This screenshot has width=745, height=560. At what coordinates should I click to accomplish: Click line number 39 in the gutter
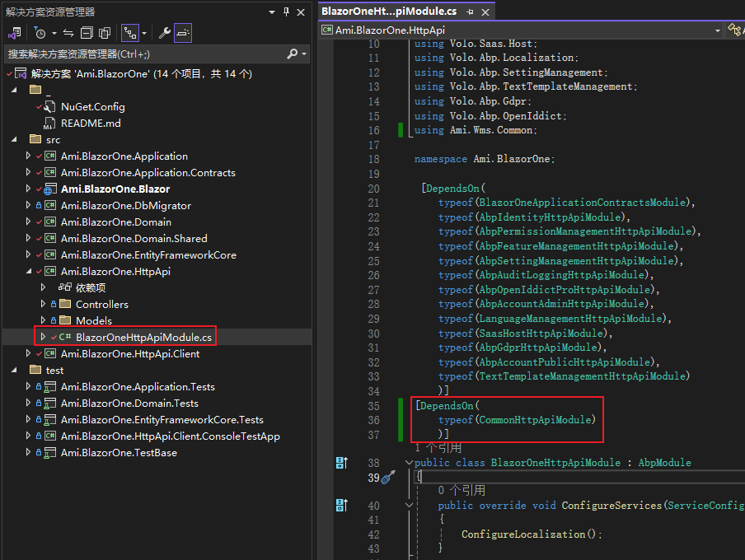(x=373, y=478)
